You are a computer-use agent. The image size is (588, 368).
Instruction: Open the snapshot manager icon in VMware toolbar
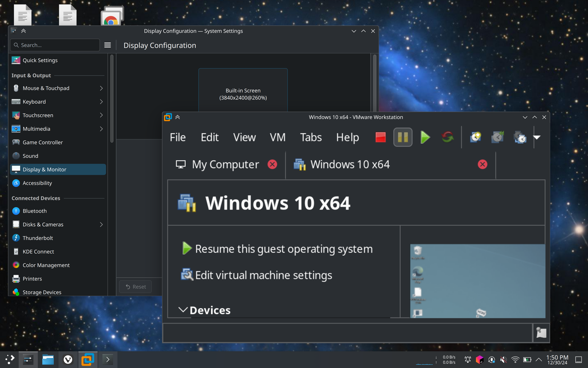click(x=520, y=137)
